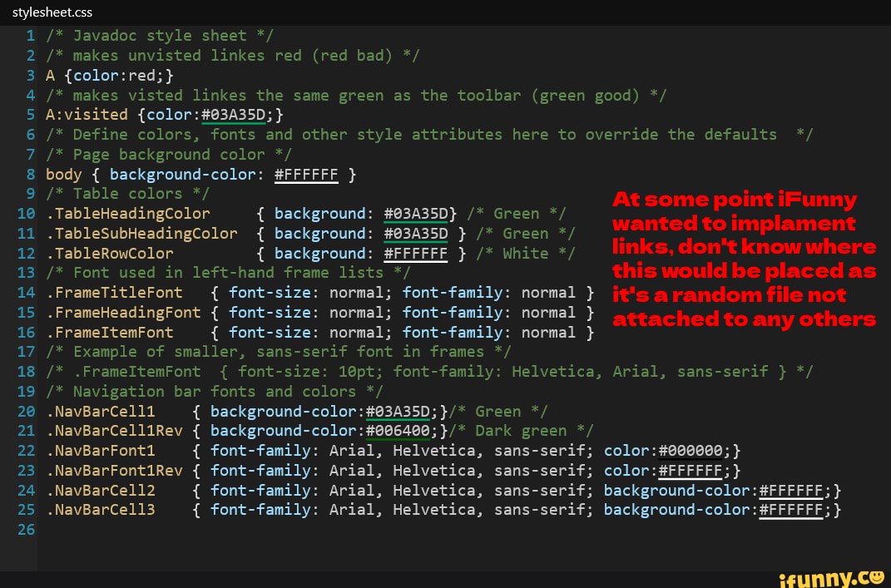Click the red iFunny annotation text

[x=744, y=259]
